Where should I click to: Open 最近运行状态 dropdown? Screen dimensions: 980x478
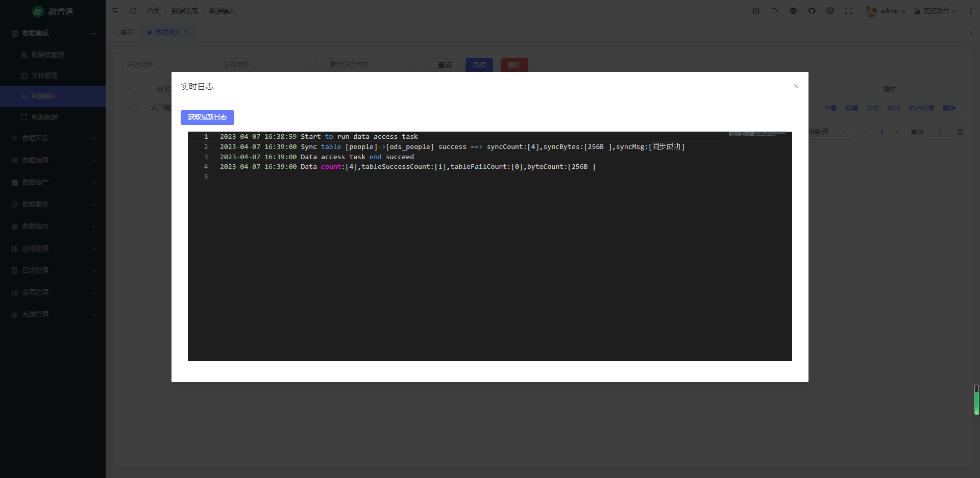(x=374, y=65)
